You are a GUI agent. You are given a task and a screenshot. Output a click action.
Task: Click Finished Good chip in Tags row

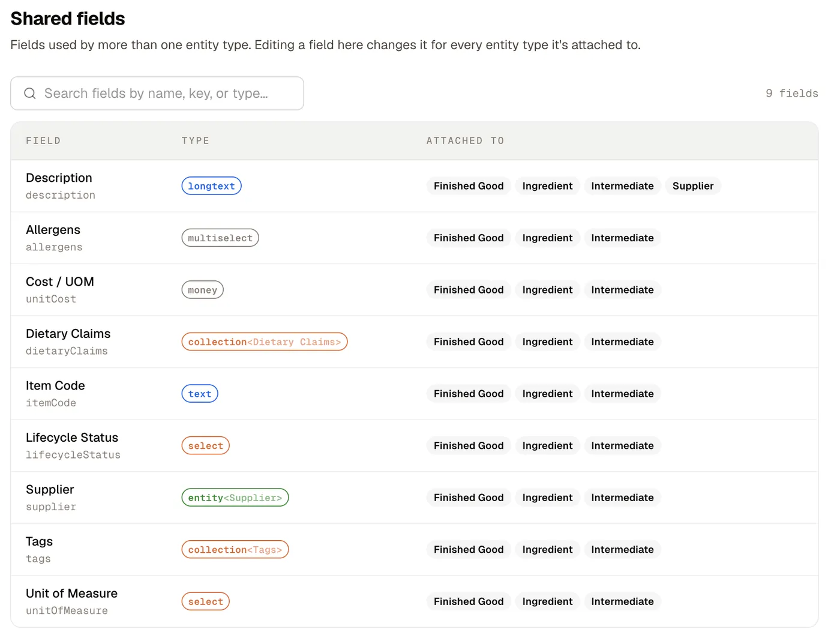pyautogui.click(x=469, y=549)
